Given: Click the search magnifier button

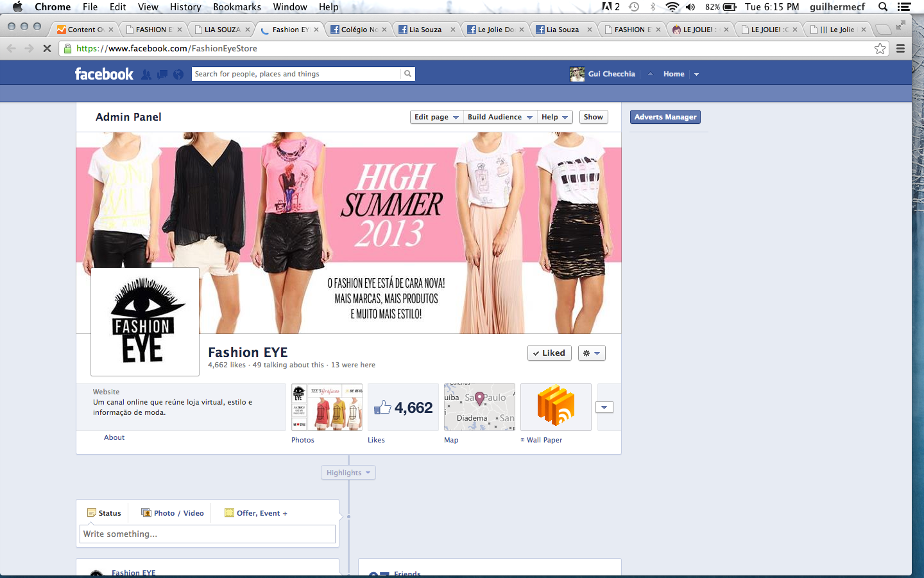Looking at the screenshot, I should pyautogui.click(x=407, y=74).
